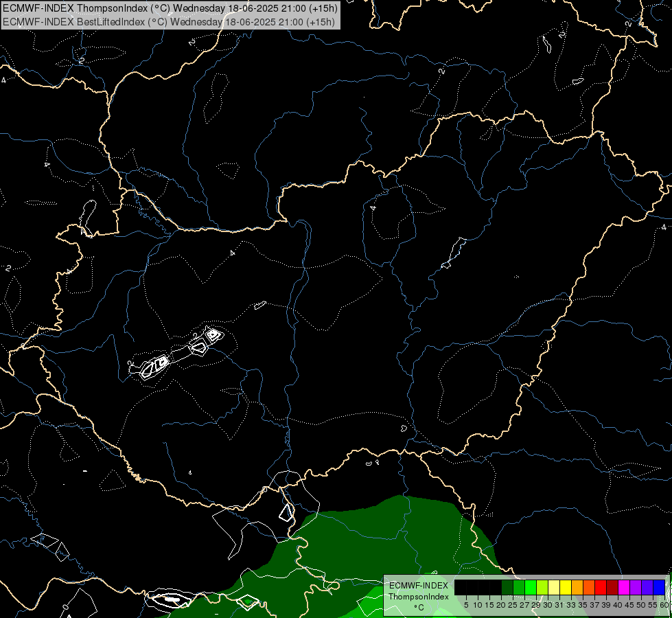Click legend tick value 39
The width and height of the screenshot is (672, 618).
(x=606, y=605)
